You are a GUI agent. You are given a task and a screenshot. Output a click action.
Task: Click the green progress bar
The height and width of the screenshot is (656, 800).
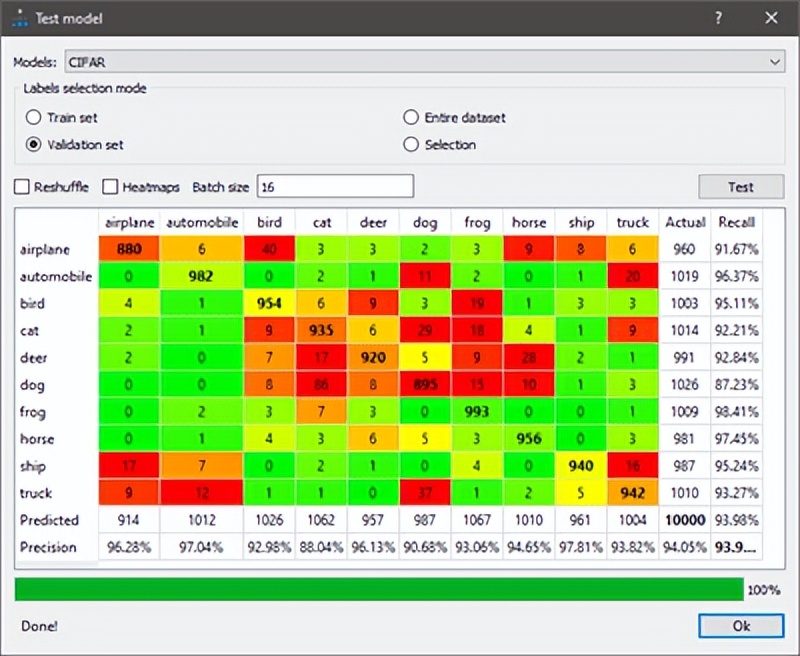(x=379, y=589)
